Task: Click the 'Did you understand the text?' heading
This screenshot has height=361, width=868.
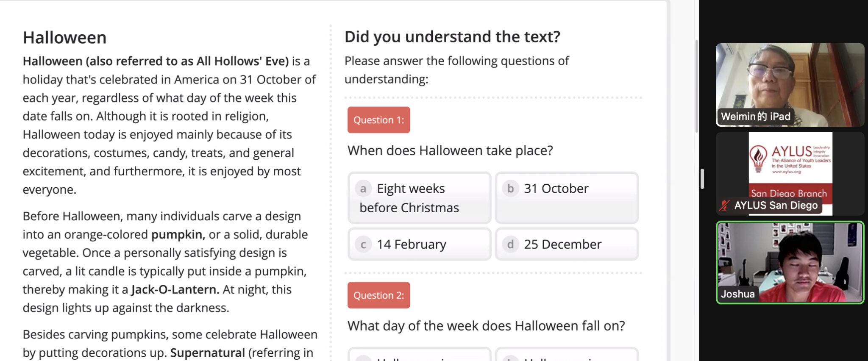Action: [x=452, y=37]
